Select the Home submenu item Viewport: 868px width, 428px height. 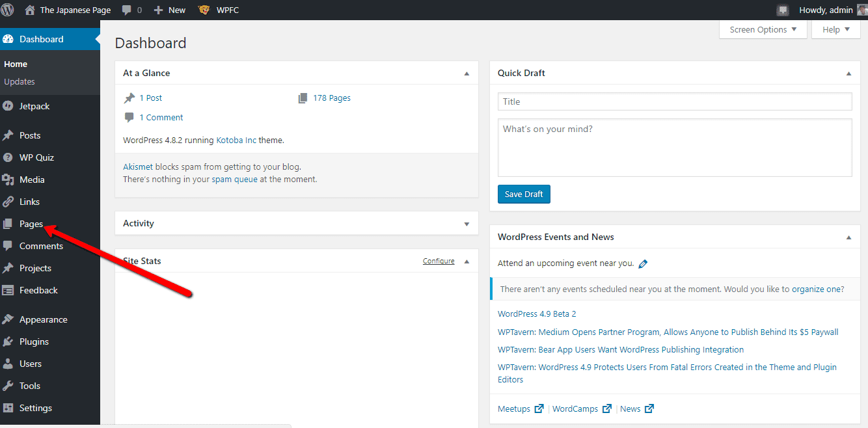(x=16, y=64)
